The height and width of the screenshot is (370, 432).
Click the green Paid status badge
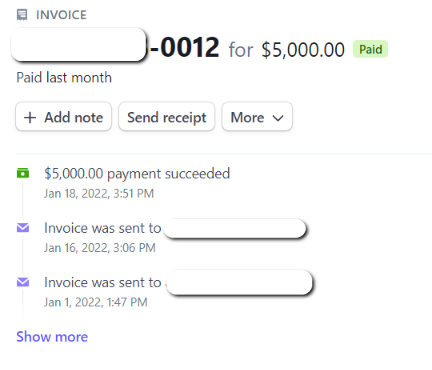pyautogui.click(x=370, y=49)
